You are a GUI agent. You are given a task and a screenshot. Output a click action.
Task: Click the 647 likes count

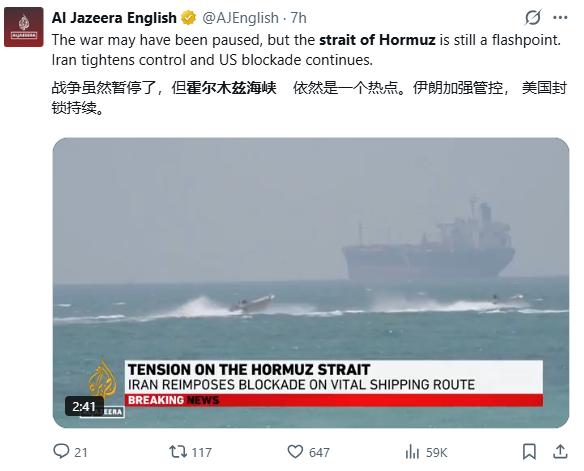coord(319,452)
